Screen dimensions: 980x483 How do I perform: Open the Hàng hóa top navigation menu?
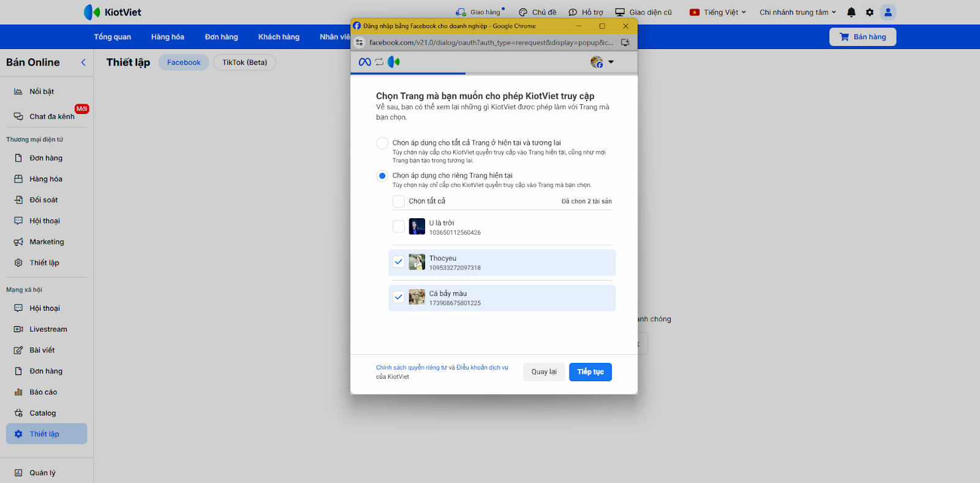(x=168, y=37)
